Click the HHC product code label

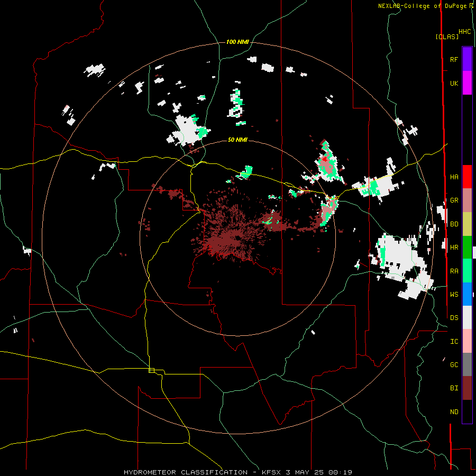click(x=465, y=32)
